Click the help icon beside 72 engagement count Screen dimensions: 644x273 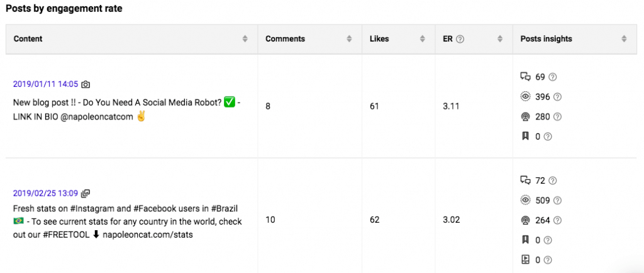pyautogui.click(x=553, y=181)
